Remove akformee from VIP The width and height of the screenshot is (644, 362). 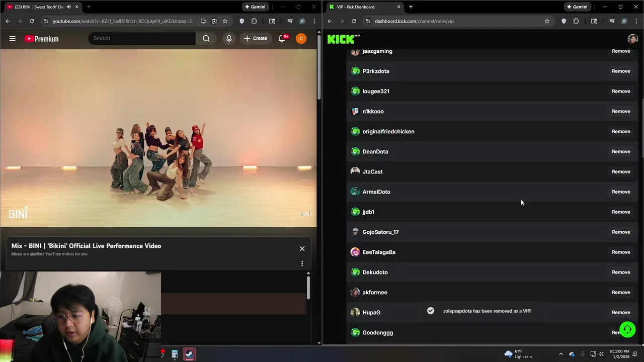pos(621,292)
